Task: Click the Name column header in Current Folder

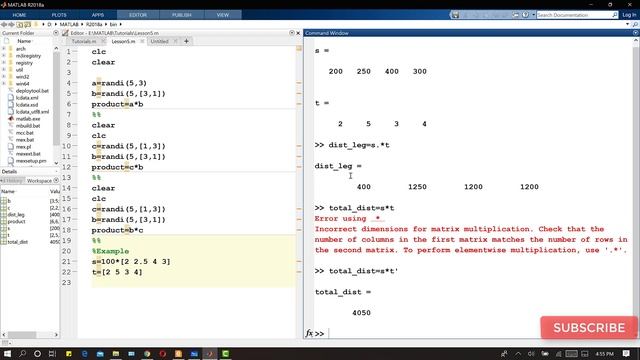Action: pos(24,41)
